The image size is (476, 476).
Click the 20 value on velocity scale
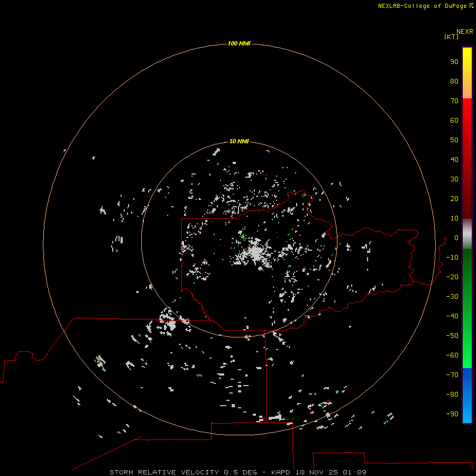[454, 198]
